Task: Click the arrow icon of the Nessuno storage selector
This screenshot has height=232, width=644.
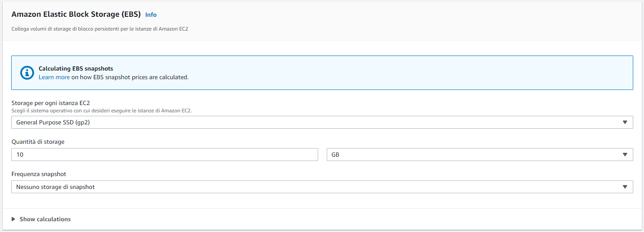Action: tap(625, 187)
